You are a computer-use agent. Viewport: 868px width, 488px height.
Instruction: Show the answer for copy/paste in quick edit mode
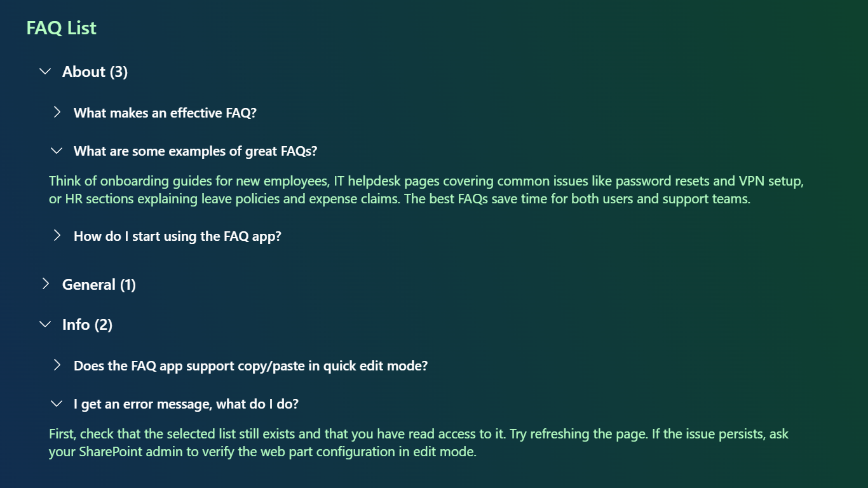pos(250,366)
